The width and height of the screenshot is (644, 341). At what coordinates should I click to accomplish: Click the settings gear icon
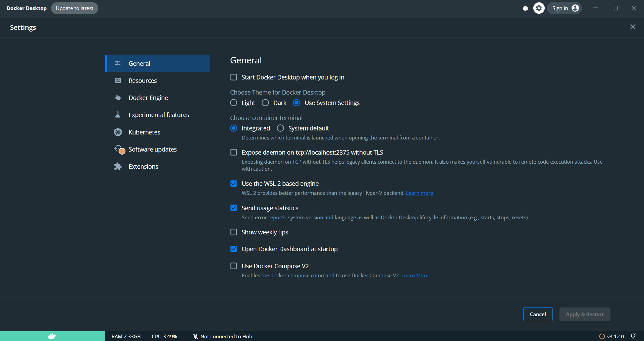(539, 8)
